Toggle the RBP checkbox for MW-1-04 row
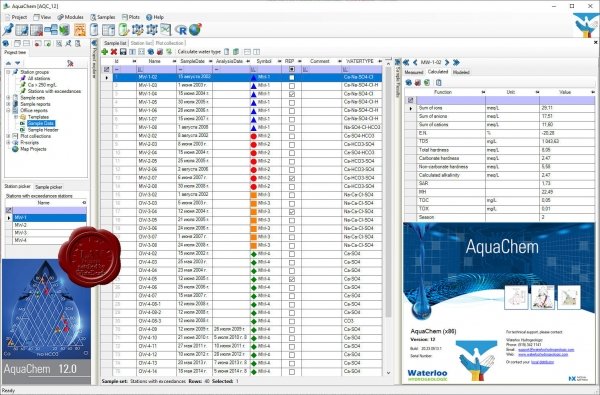This screenshot has width=600, height=395. (x=292, y=94)
